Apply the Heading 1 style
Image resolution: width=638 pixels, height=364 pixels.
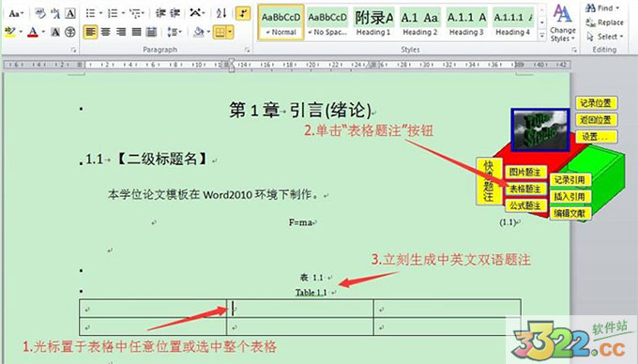pyautogui.click(x=373, y=23)
